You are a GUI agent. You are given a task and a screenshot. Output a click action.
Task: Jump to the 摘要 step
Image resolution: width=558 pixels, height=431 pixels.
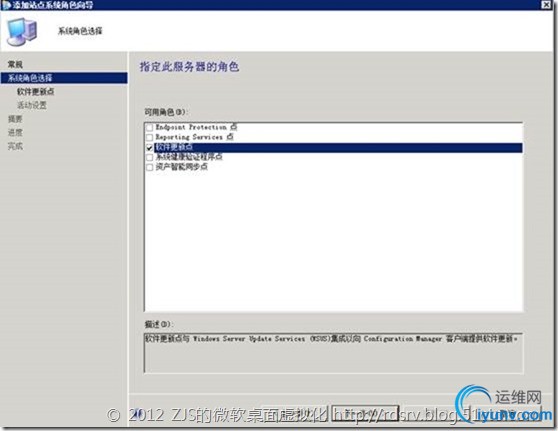coord(15,119)
